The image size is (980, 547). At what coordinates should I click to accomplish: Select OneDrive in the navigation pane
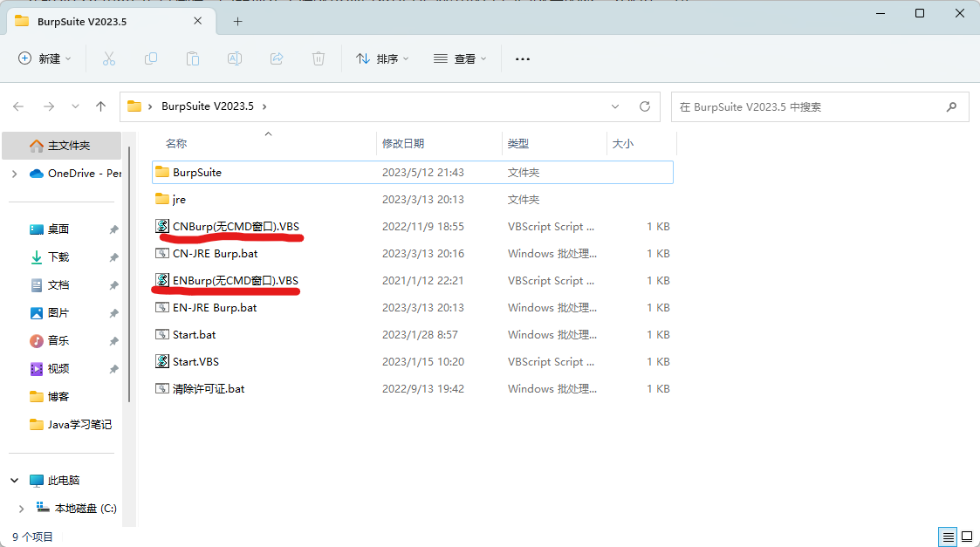pos(76,173)
